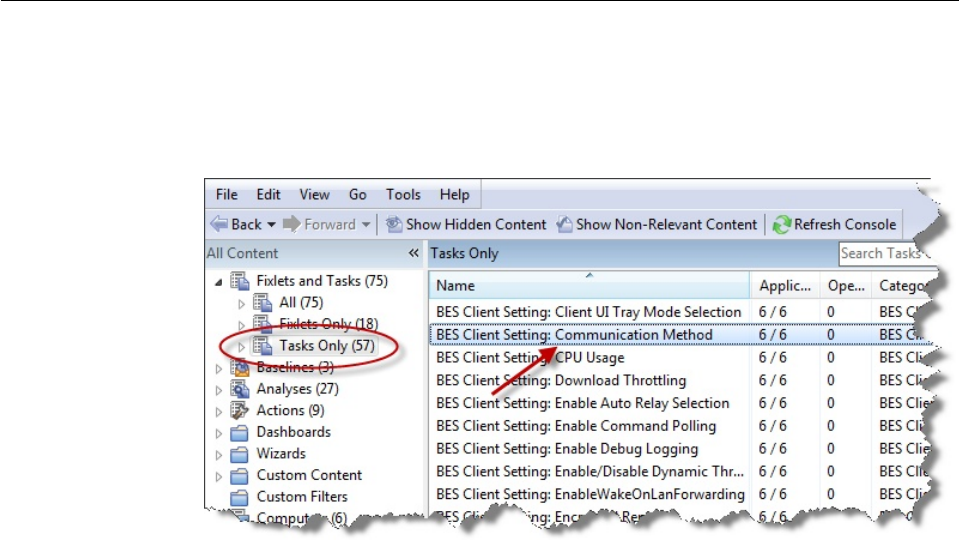The height and width of the screenshot is (540, 959).
Task: Select Client UI Tray Mode Selection task
Action: 588,312
